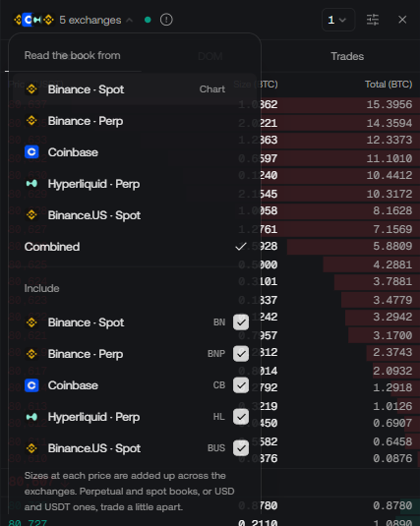420x526 pixels.
Task: Click the Combined checkmark icon
Action: (x=241, y=247)
